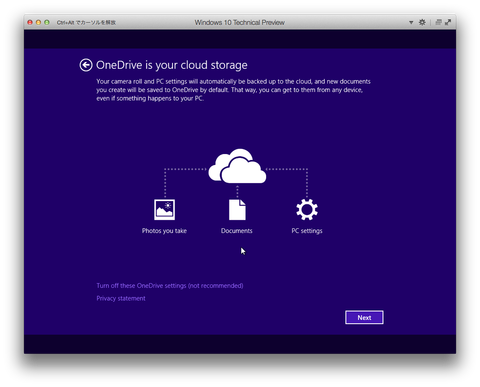Open the Privacy statement link

click(x=121, y=298)
